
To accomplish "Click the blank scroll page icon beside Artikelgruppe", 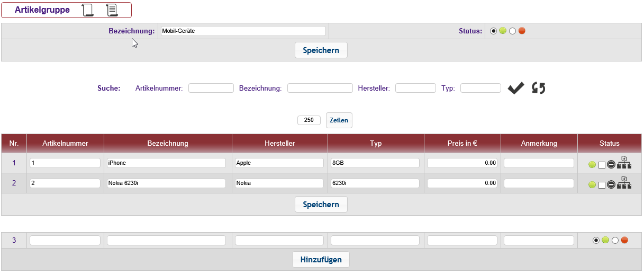I will (x=87, y=10).
